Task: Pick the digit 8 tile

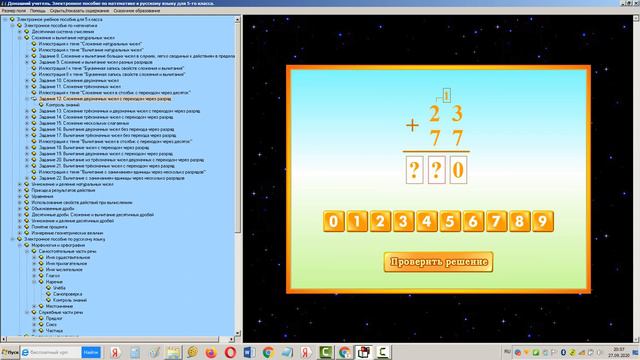Action: click(x=520, y=221)
